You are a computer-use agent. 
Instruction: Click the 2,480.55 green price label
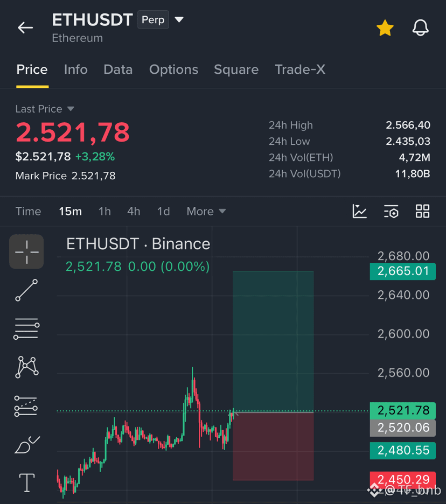click(x=403, y=451)
